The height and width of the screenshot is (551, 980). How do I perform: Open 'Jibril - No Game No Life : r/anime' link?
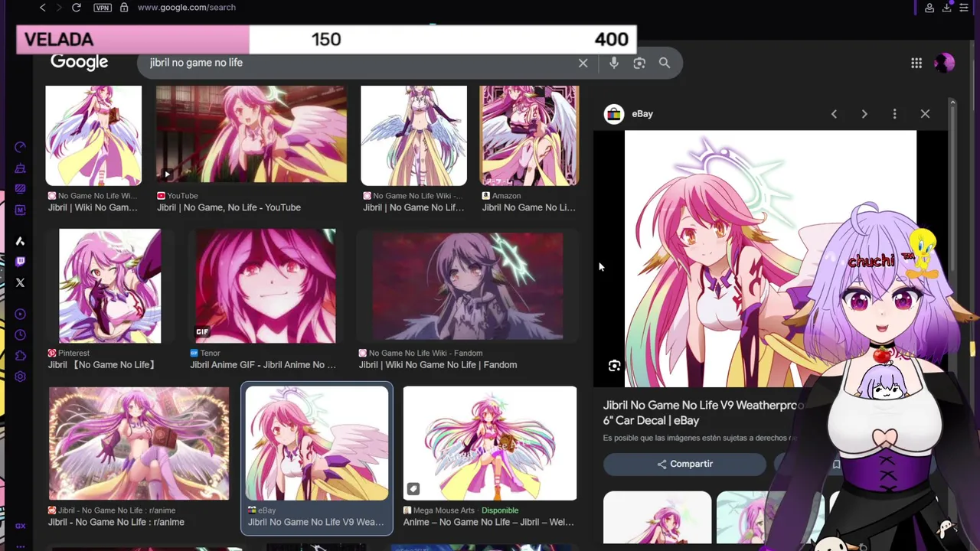click(116, 522)
